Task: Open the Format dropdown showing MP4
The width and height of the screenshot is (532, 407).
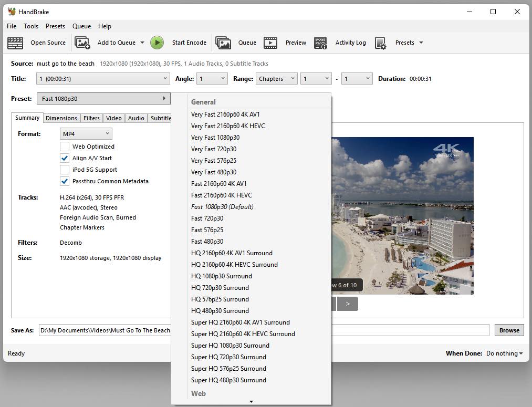Action: click(86, 133)
